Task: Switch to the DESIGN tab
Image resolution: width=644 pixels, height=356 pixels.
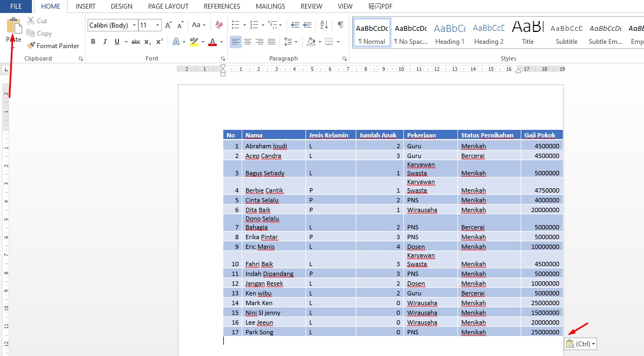Action: [122, 6]
